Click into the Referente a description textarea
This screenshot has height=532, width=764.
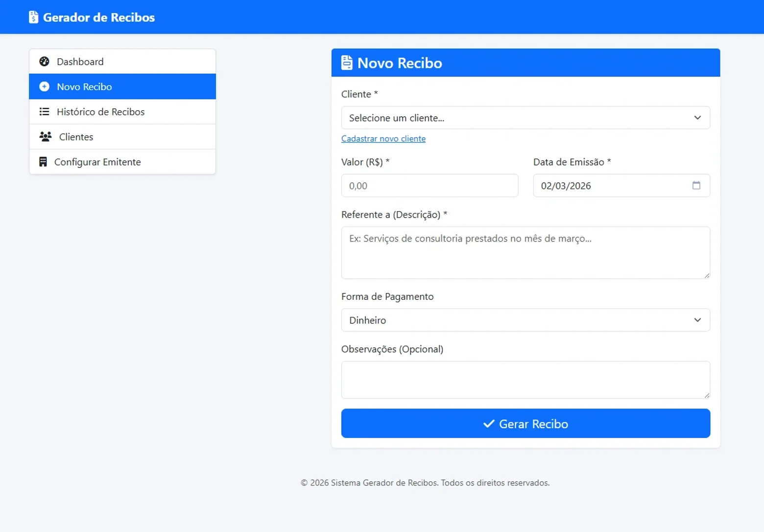pos(525,253)
